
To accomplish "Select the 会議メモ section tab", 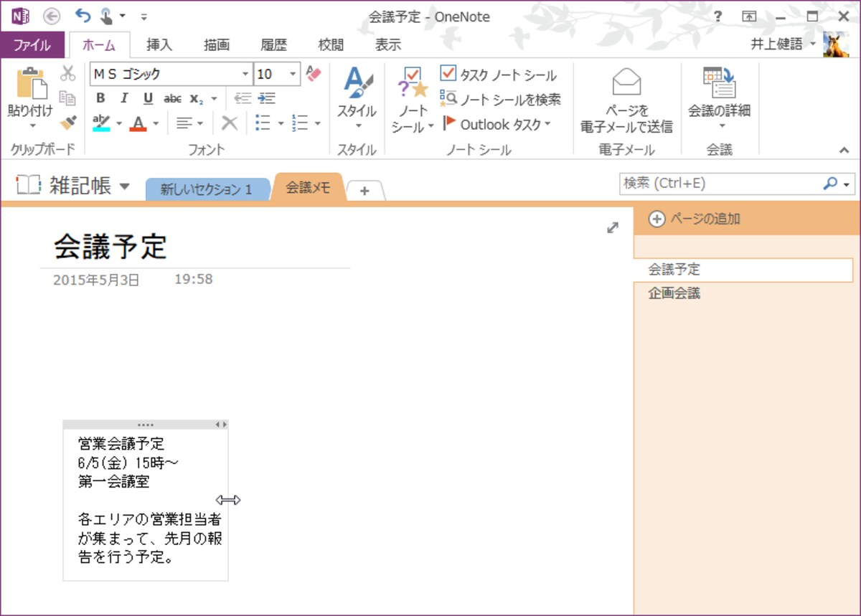I will [x=309, y=187].
